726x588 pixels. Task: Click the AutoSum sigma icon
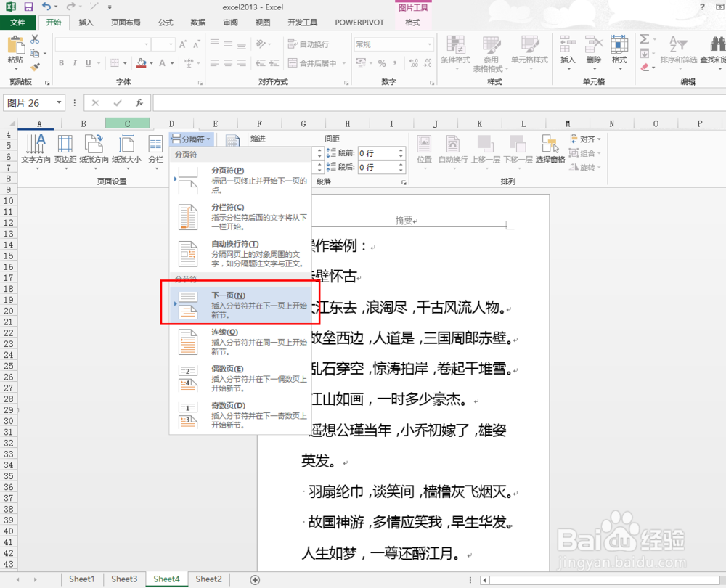(x=645, y=39)
